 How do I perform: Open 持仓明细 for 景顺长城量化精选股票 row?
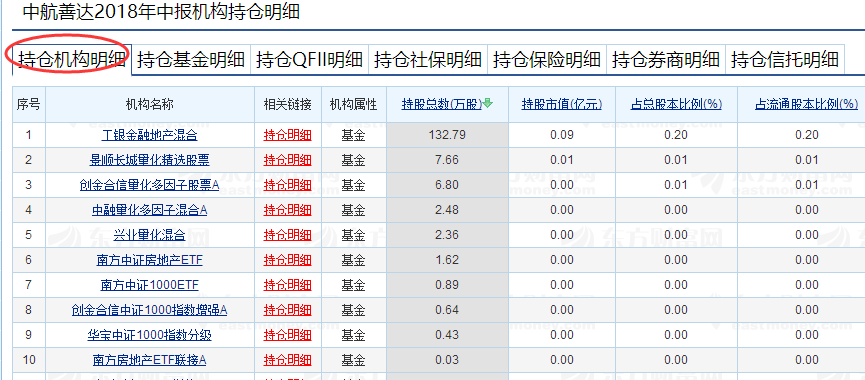[288, 160]
